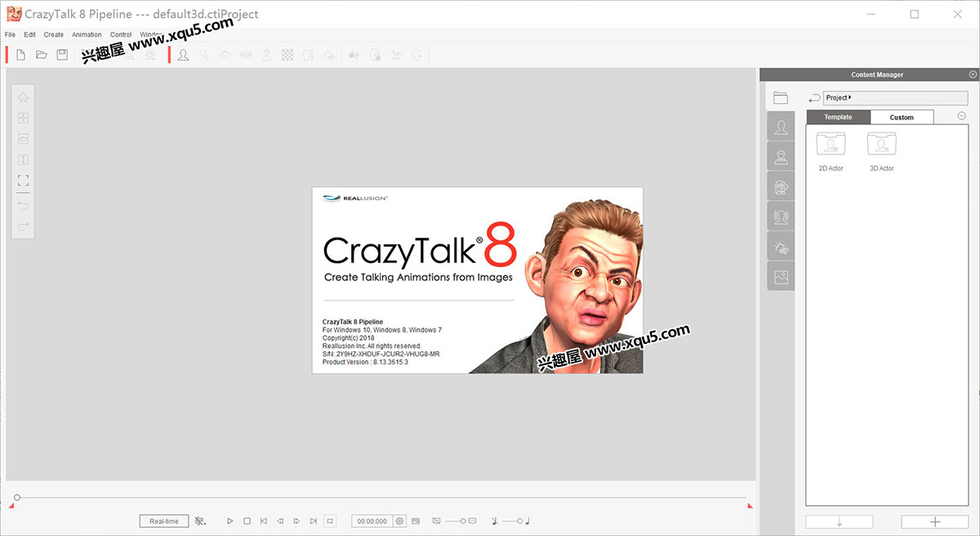Viewport: 980px width, 536px height.
Task: Open the mute-tracks dropdown beside Real-time
Action: [201, 520]
